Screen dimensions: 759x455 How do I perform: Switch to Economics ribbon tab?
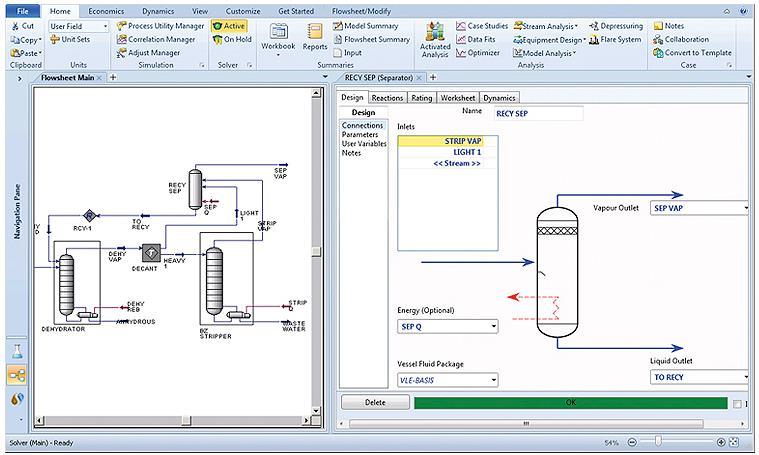106,11
